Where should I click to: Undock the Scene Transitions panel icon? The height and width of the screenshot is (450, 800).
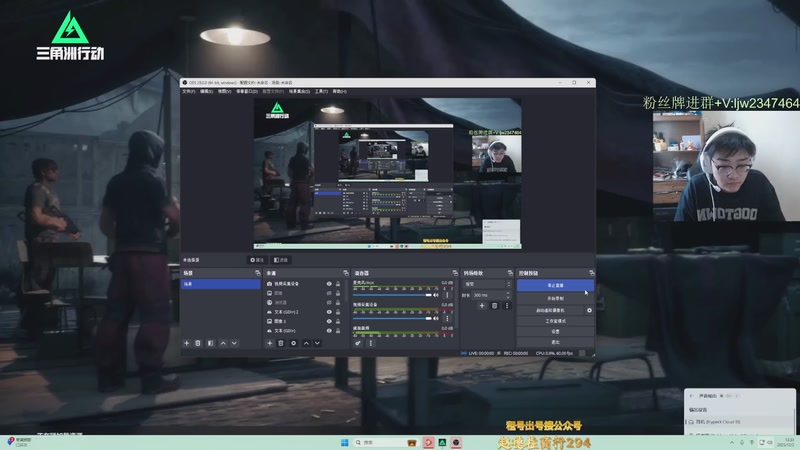[510, 273]
